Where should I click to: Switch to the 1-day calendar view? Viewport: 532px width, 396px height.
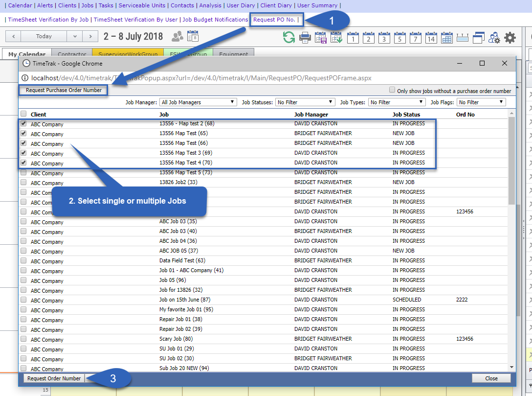tap(353, 37)
